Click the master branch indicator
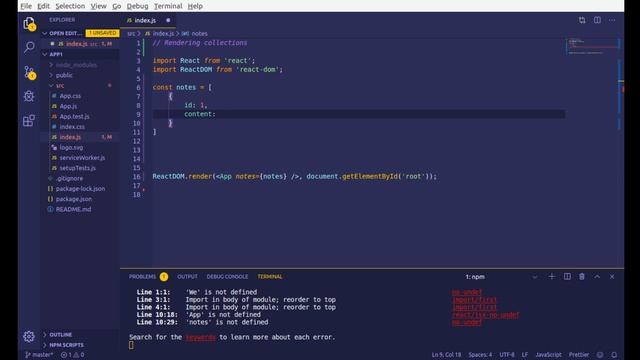This screenshot has width=640, height=360. [39, 355]
